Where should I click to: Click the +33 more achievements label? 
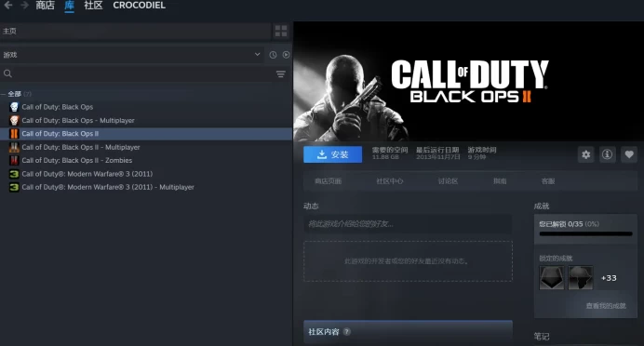click(609, 278)
